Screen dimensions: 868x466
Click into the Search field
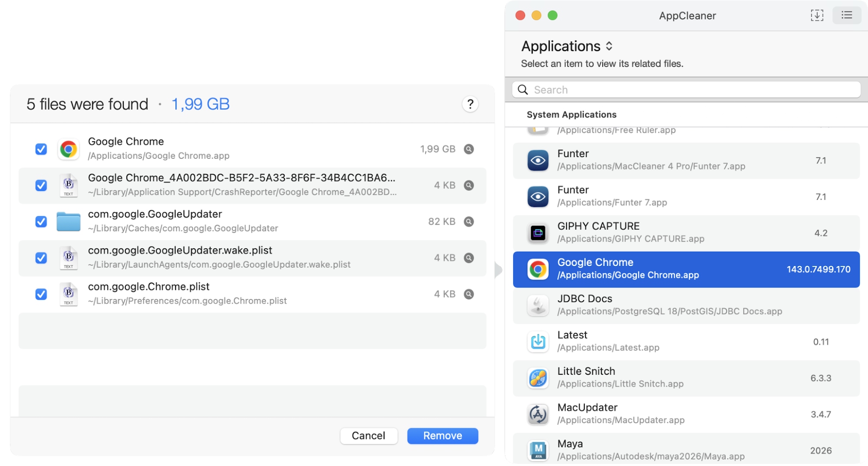coord(686,90)
